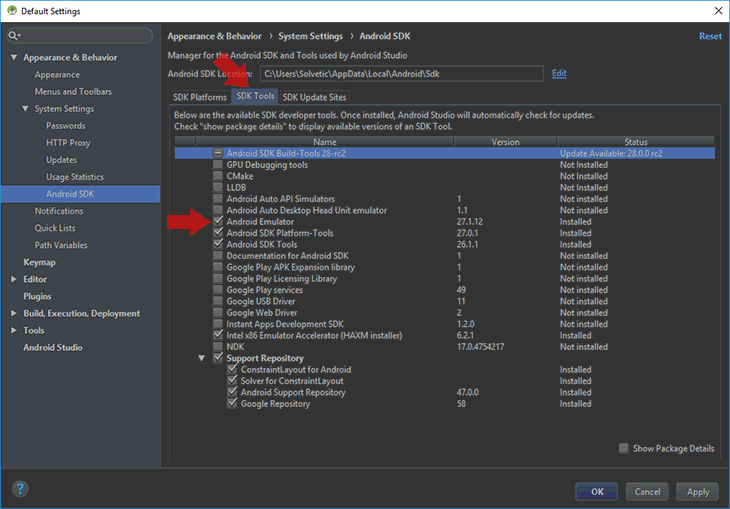
Task: Select the SDK Tools tab
Action: (x=255, y=96)
